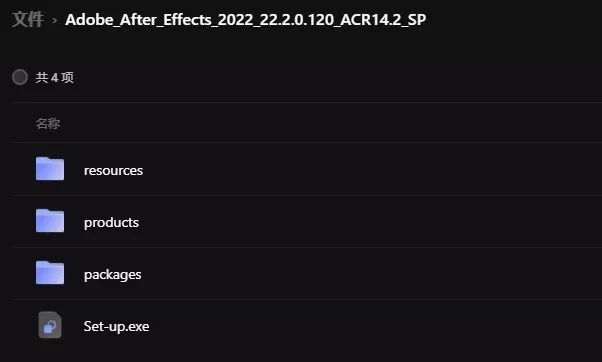
Task: Click the Set-up.exe file icon
Action: (x=50, y=325)
